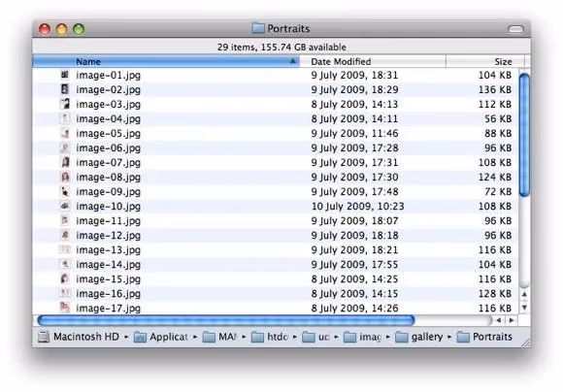Click the 128 KB size value

click(x=495, y=293)
